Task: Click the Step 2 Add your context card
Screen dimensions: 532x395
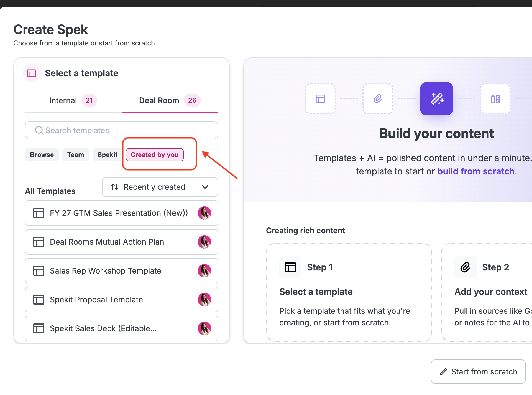Action: pos(487,292)
